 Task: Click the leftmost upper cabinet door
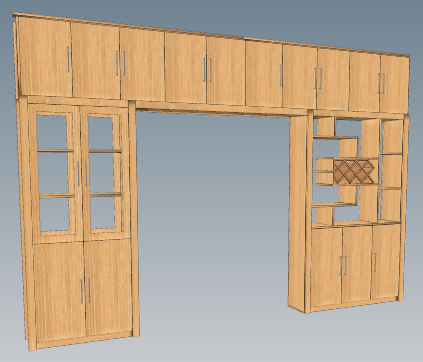click(45, 57)
